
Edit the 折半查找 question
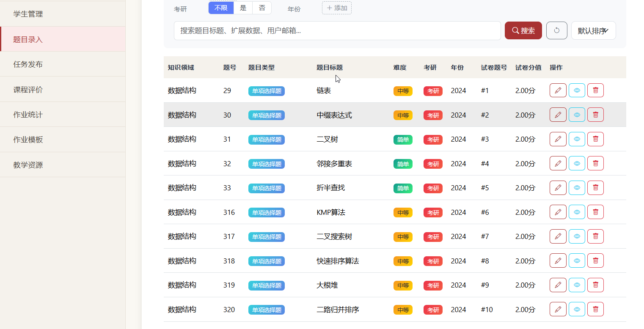pyautogui.click(x=558, y=188)
